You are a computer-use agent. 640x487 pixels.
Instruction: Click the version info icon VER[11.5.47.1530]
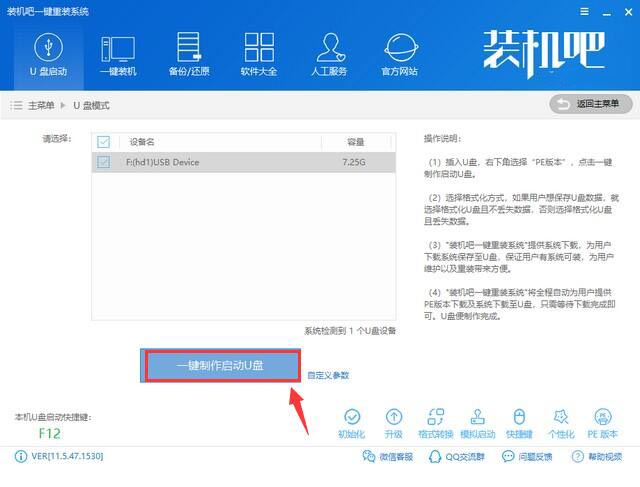[x=20, y=456]
